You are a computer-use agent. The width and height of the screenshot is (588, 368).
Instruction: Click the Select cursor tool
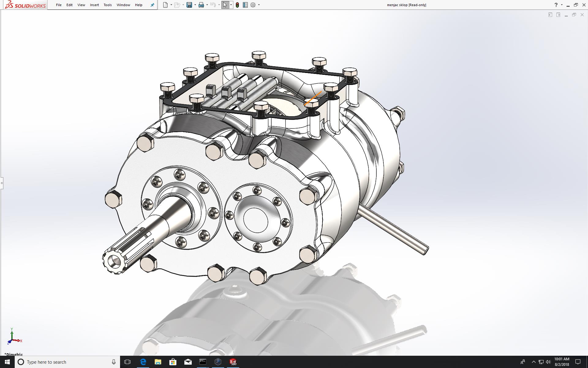225,5
